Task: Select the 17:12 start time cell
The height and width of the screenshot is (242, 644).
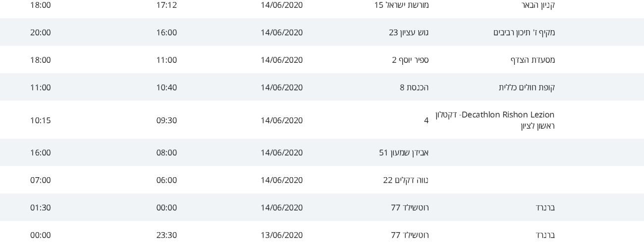Action: coord(166,5)
